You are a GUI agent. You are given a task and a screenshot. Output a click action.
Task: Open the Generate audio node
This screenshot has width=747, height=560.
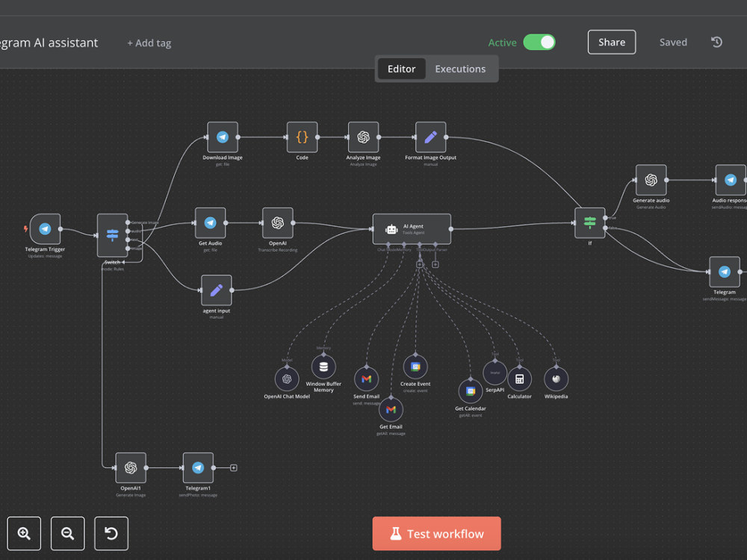pyautogui.click(x=651, y=180)
